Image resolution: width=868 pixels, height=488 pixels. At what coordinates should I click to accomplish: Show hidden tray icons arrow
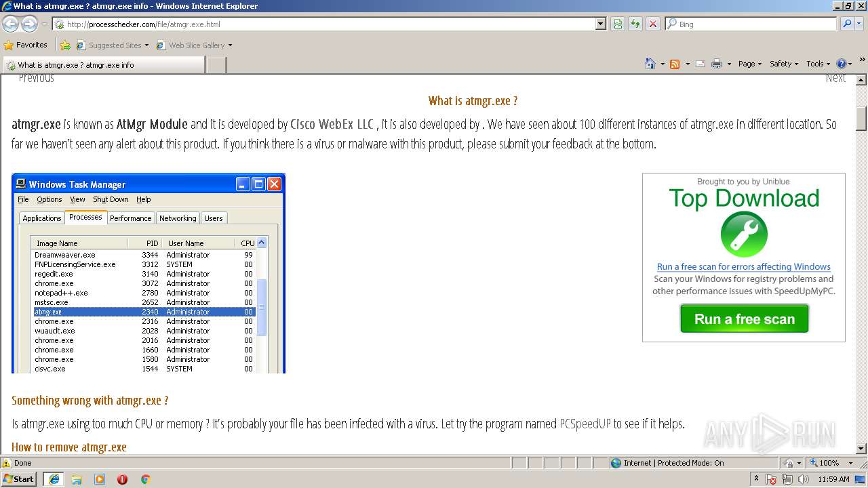(x=756, y=479)
